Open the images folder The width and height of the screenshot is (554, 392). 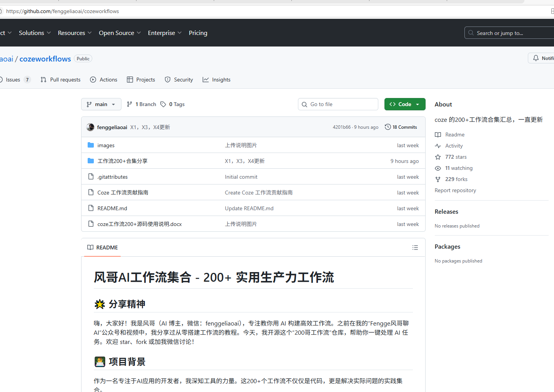[106, 145]
